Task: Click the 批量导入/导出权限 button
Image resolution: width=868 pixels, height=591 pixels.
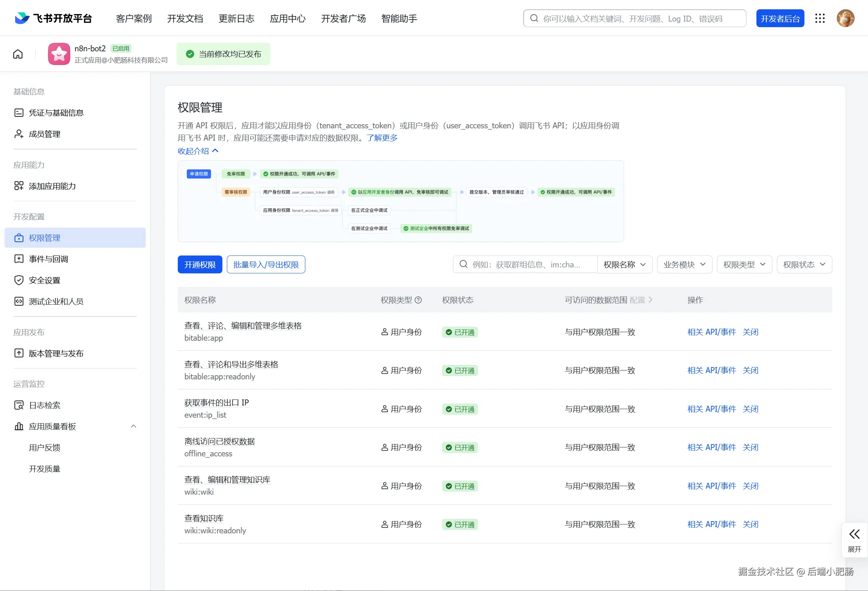Action: coord(266,264)
